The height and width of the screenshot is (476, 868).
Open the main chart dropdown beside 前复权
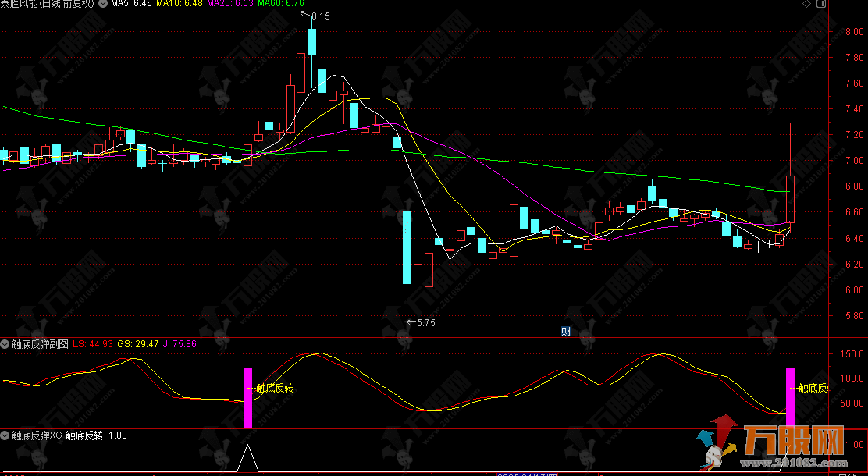pos(103,3)
